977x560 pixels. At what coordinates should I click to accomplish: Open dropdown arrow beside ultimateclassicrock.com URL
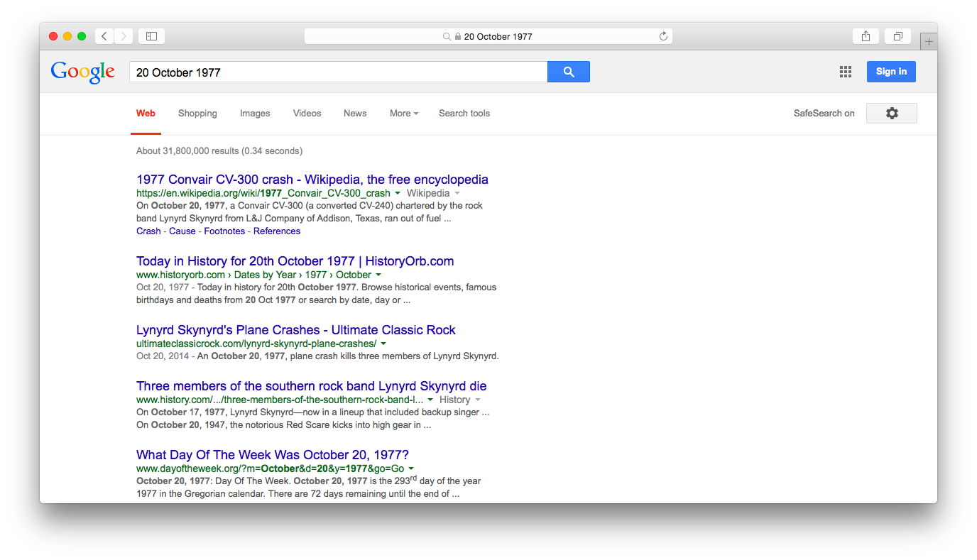(x=383, y=344)
